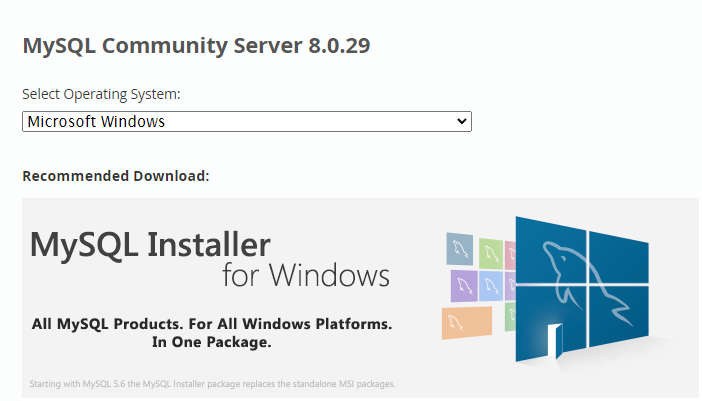Open the Select Operating System dropdown
The image size is (702, 401).
click(x=246, y=121)
